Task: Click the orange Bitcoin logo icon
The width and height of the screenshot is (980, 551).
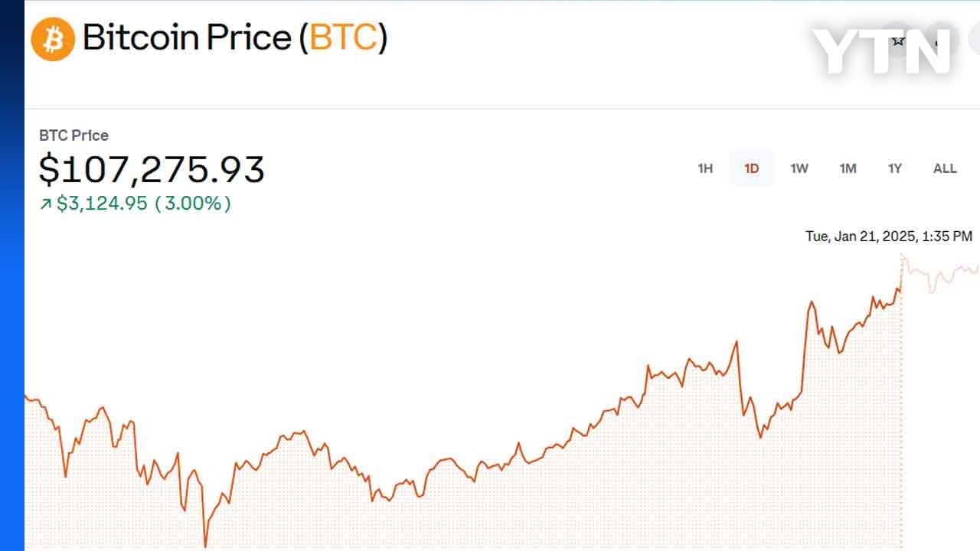Action: (x=53, y=39)
